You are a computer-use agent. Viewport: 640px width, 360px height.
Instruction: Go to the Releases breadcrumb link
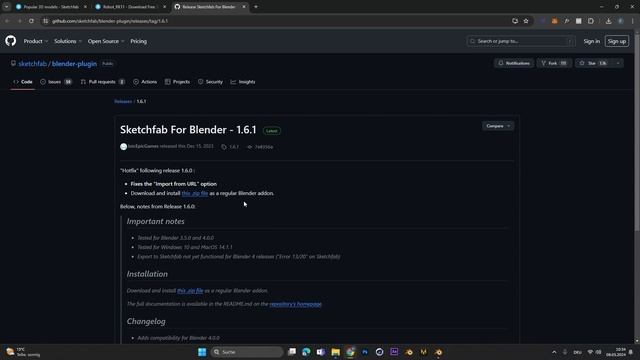pyautogui.click(x=123, y=101)
